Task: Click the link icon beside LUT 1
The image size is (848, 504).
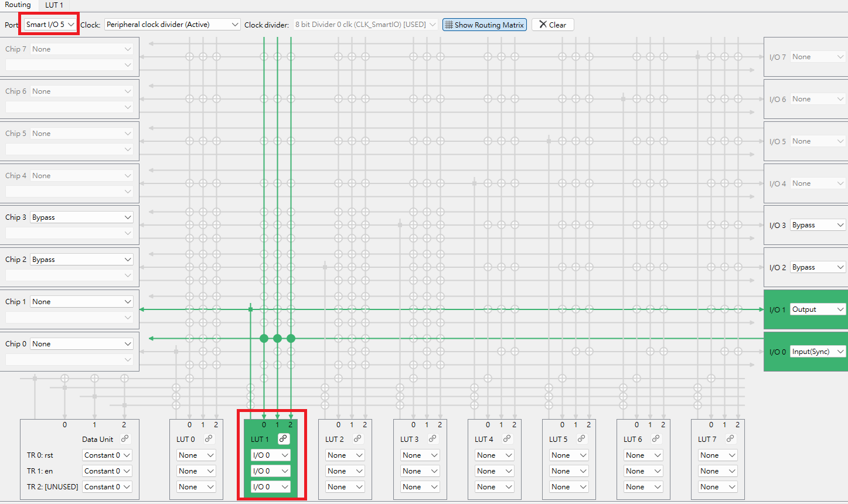Action: pos(283,438)
